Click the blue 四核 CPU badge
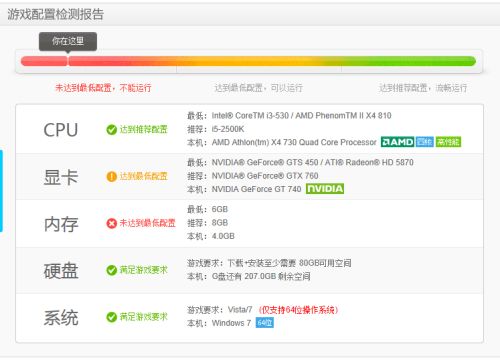This screenshot has width=500, height=362. (x=425, y=142)
